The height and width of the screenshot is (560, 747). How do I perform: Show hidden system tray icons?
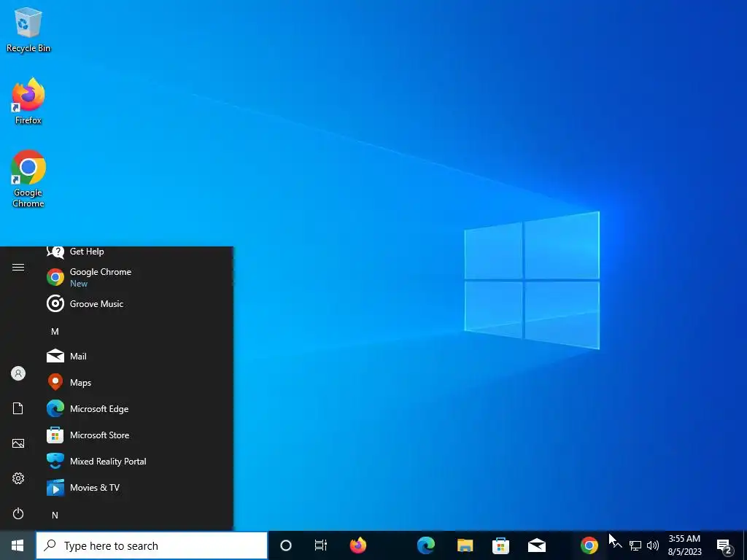[x=617, y=545]
